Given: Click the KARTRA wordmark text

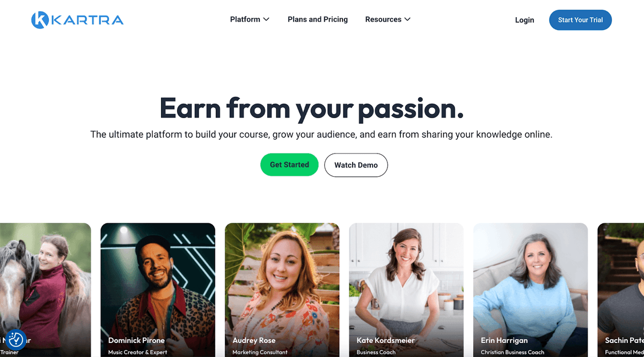Looking at the screenshot, I should click(x=87, y=20).
